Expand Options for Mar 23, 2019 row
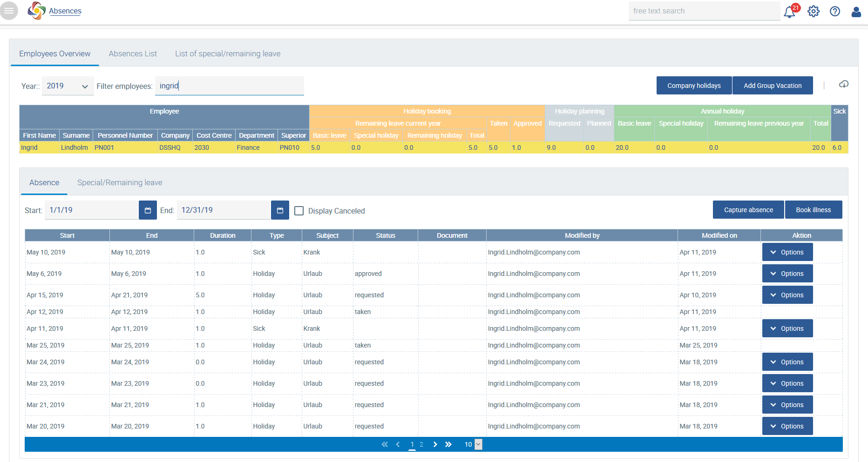The image size is (868, 462). coord(787,383)
